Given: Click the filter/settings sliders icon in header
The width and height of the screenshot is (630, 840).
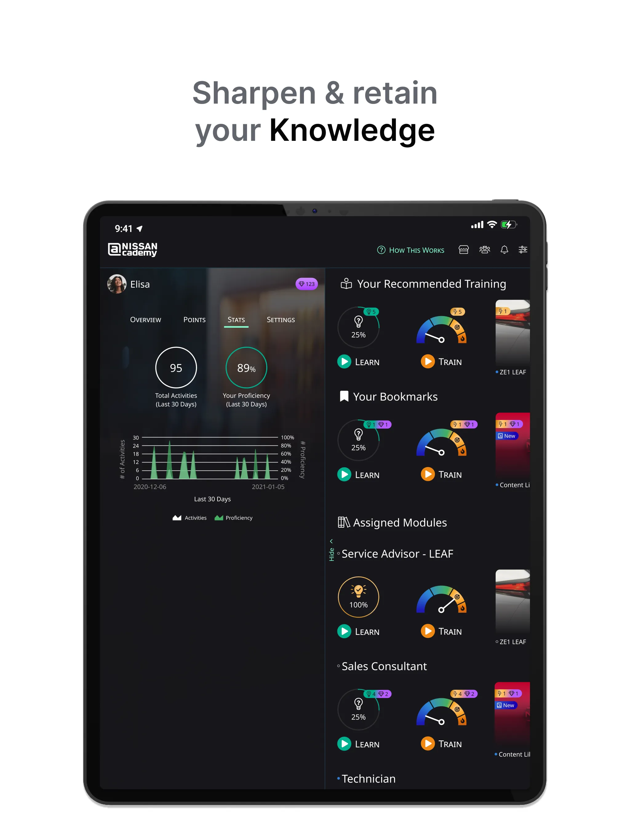Looking at the screenshot, I should pos(522,250).
